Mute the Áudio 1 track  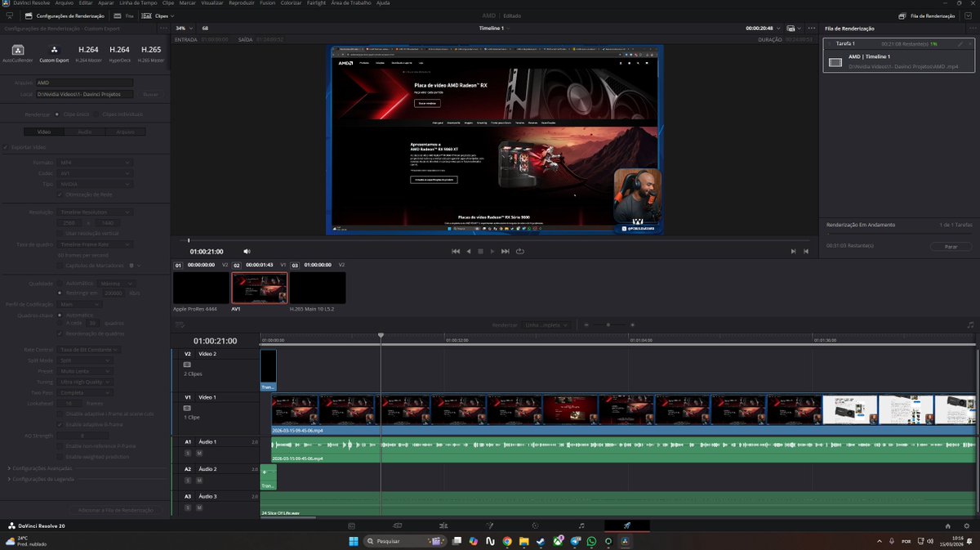point(198,453)
